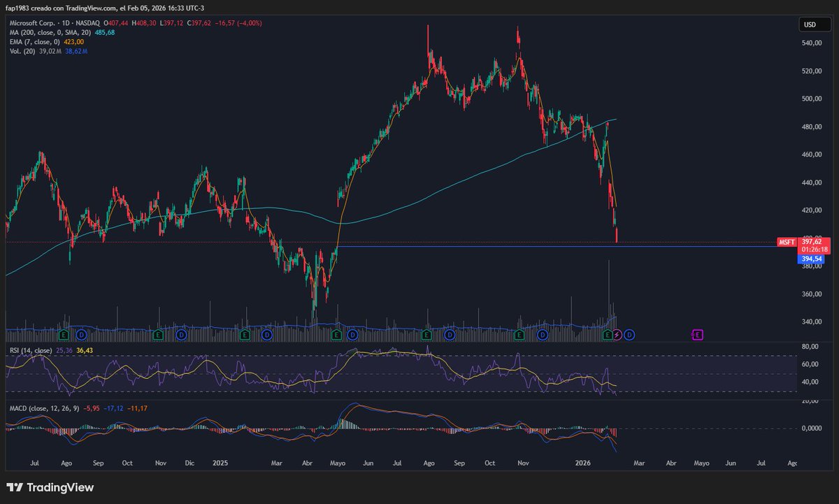Click dividend D marker right of lightning icon
Image resolution: width=839 pixels, height=504 pixels.
[x=629, y=335]
